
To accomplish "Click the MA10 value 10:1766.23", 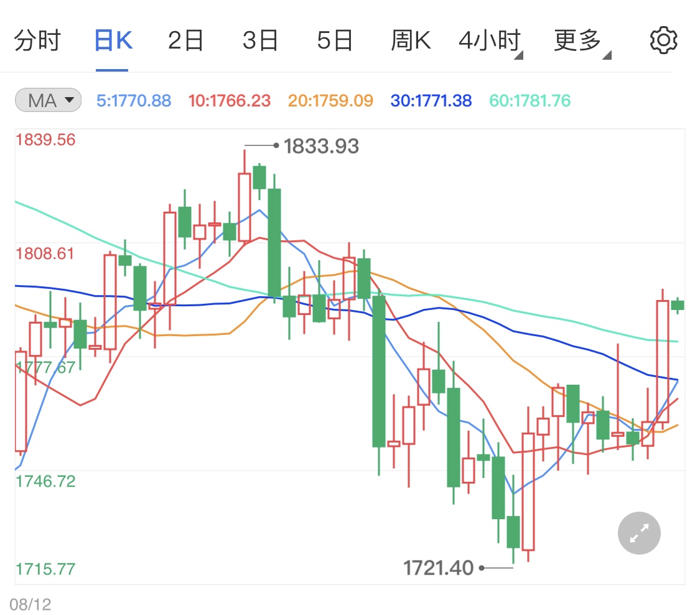I will click(x=229, y=100).
